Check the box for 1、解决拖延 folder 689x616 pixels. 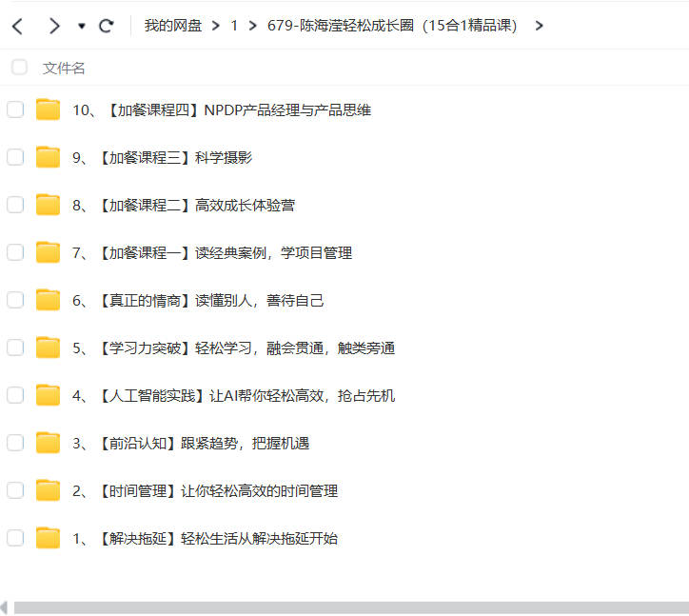(x=15, y=538)
